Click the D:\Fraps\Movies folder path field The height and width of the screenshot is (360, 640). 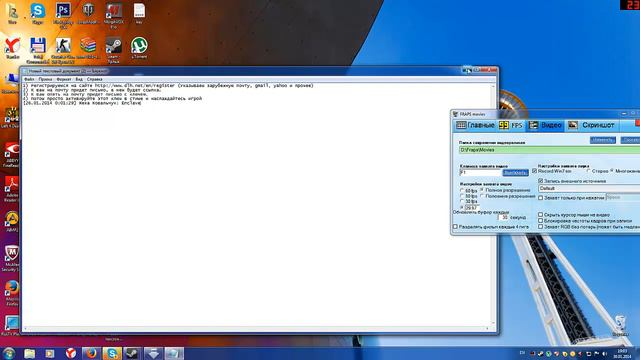(x=549, y=150)
